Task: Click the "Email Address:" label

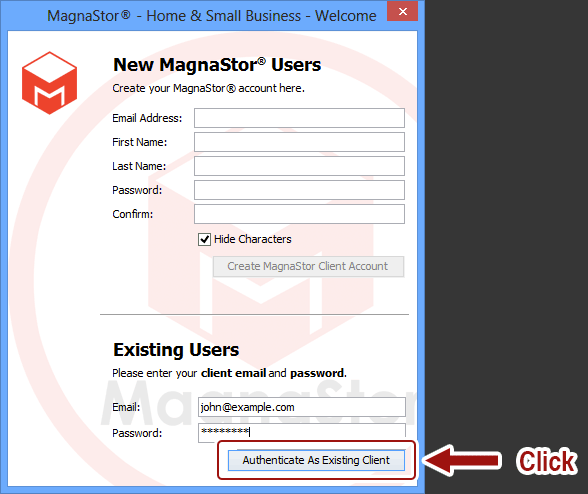Action: tap(147, 118)
